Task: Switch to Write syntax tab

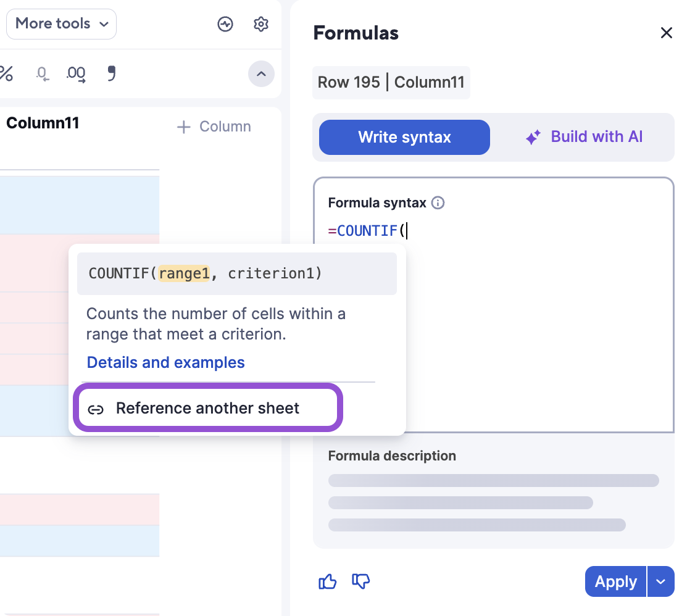Action: coord(404,137)
